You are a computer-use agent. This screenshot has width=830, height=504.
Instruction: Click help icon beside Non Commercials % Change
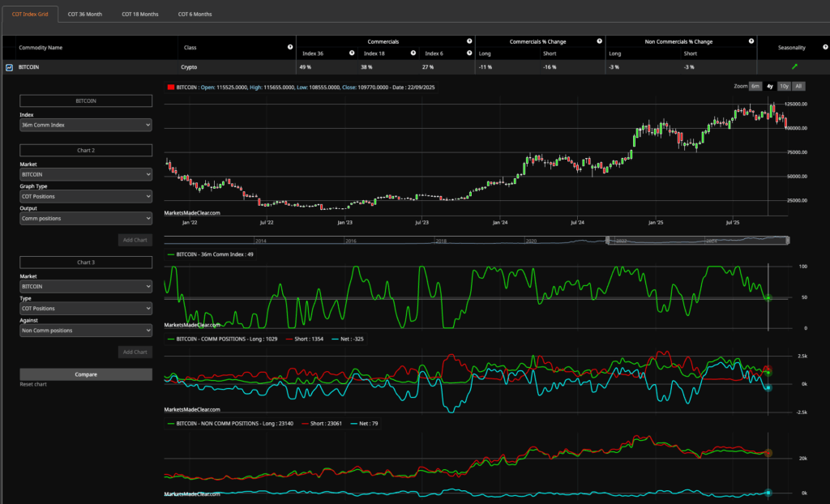pyautogui.click(x=750, y=41)
